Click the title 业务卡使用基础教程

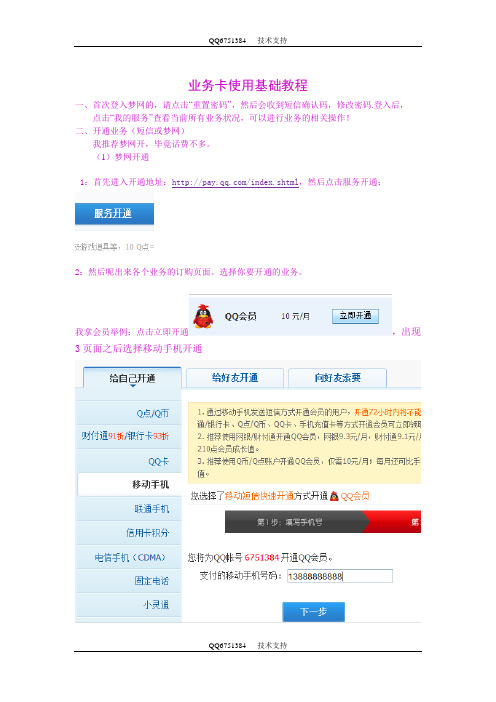(248, 85)
